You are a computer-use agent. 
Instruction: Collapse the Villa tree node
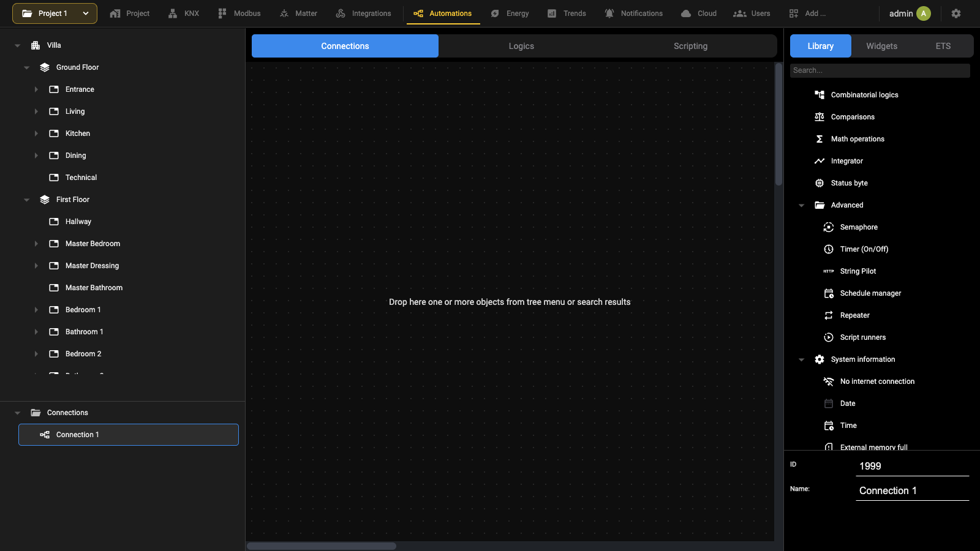tap(18, 45)
